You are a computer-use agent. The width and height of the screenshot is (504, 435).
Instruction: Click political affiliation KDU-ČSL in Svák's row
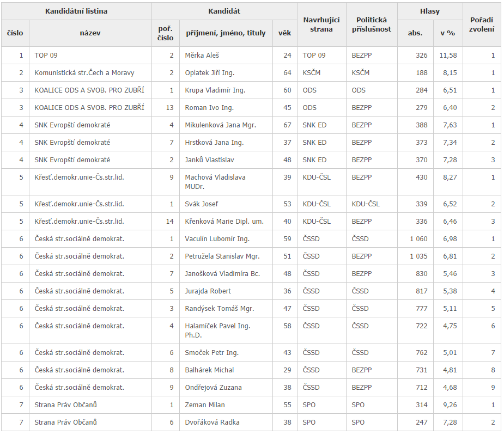tap(366, 204)
